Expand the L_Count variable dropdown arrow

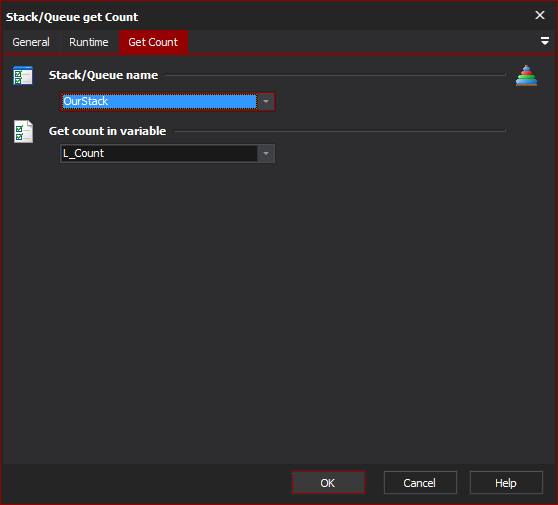click(x=266, y=153)
